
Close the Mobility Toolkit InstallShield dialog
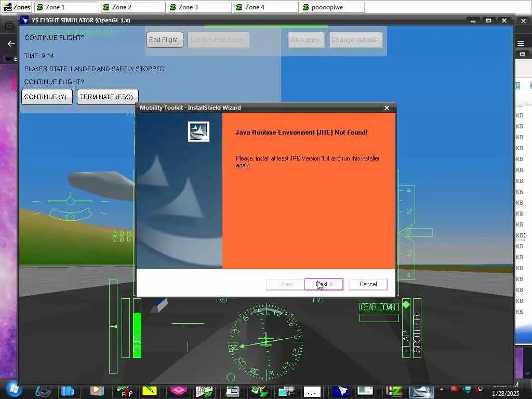(x=387, y=108)
